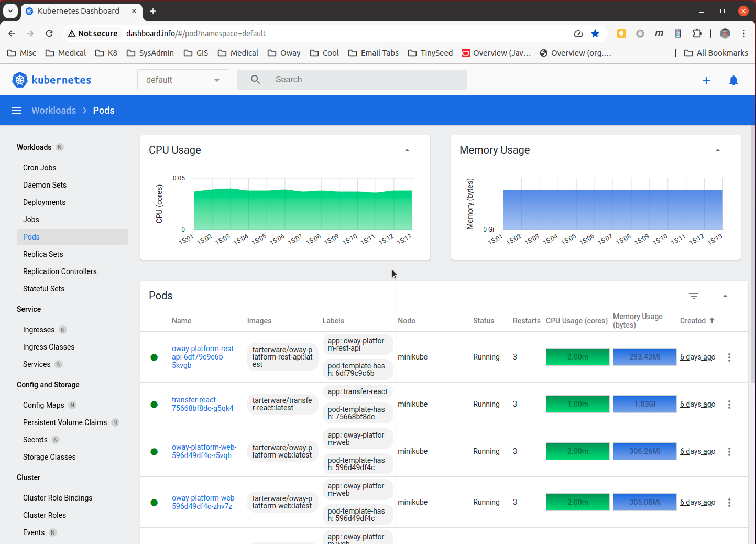Open Cluster Role Bindings in sidebar

[x=58, y=498]
